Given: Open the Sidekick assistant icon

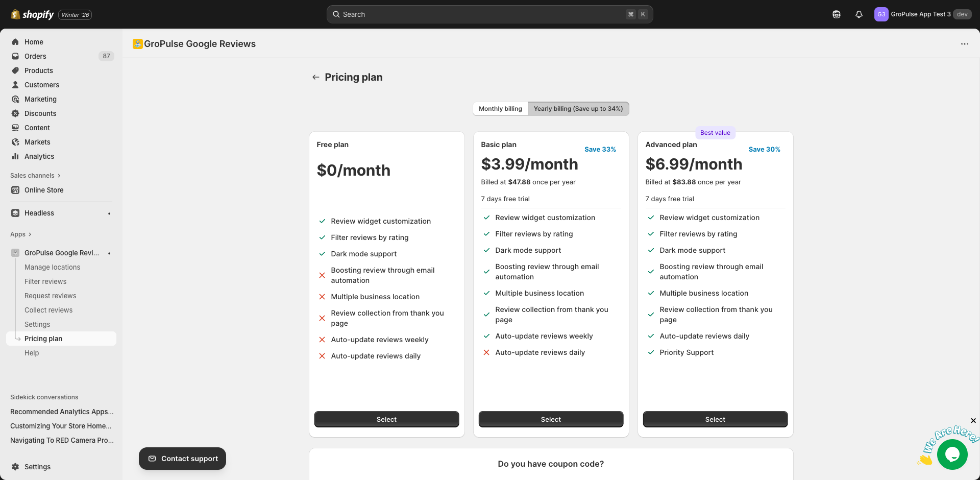Looking at the screenshot, I should tap(836, 14).
